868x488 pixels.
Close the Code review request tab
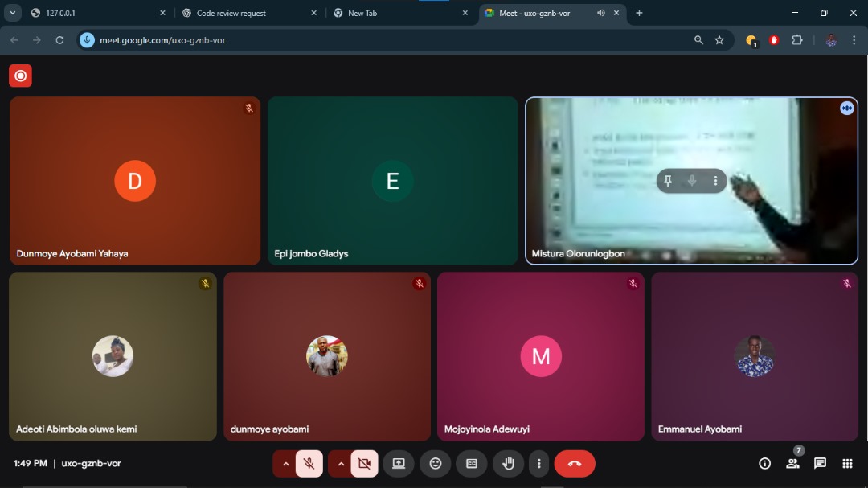click(x=314, y=13)
